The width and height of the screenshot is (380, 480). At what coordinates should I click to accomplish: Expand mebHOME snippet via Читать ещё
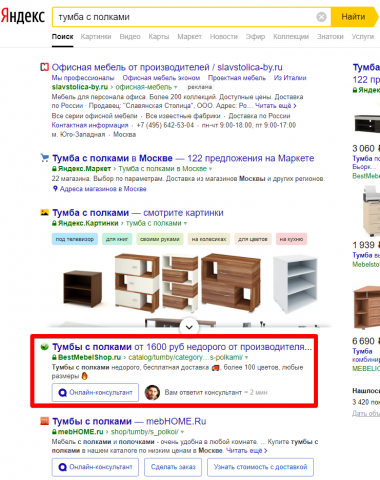click(247, 451)
